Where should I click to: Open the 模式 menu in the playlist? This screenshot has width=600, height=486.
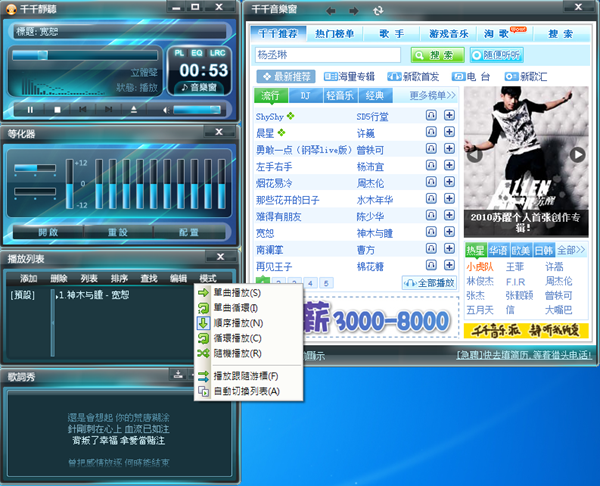[208, 278]
